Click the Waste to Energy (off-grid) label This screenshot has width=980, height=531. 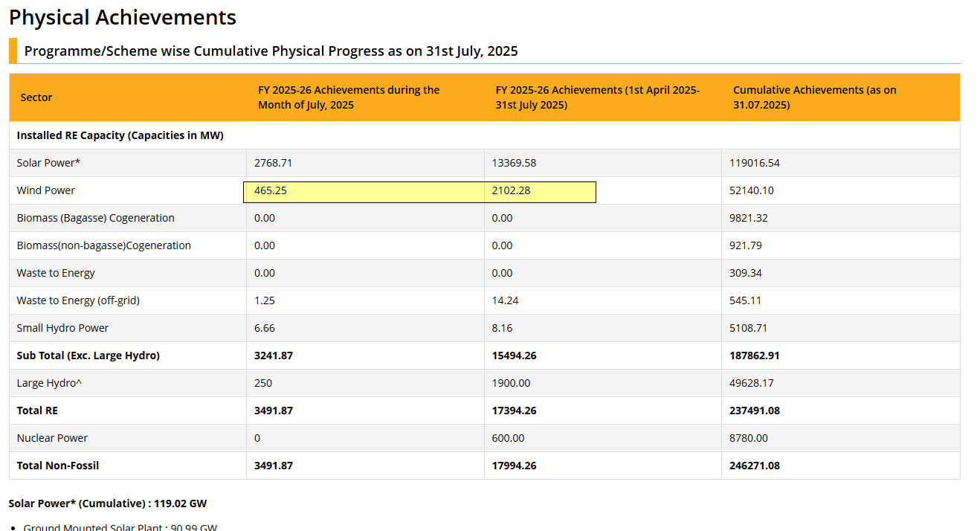click(x=78, y=300)
